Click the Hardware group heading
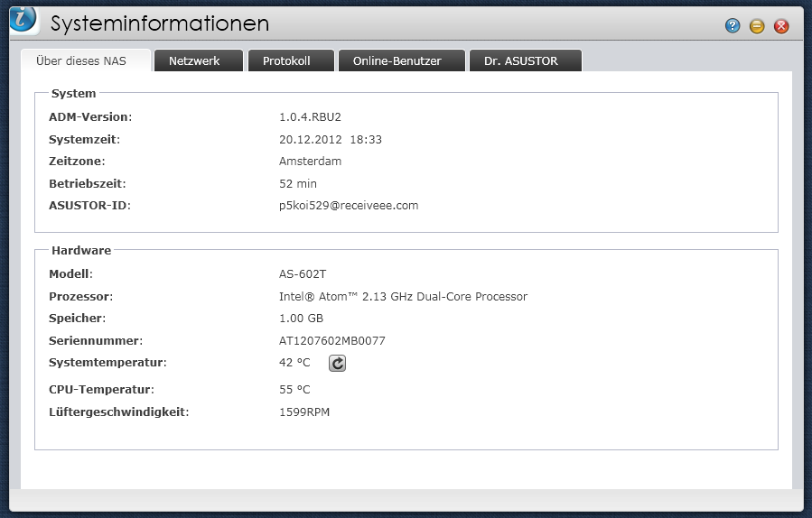This screenshot has height=518, width=812. [81, 251]
